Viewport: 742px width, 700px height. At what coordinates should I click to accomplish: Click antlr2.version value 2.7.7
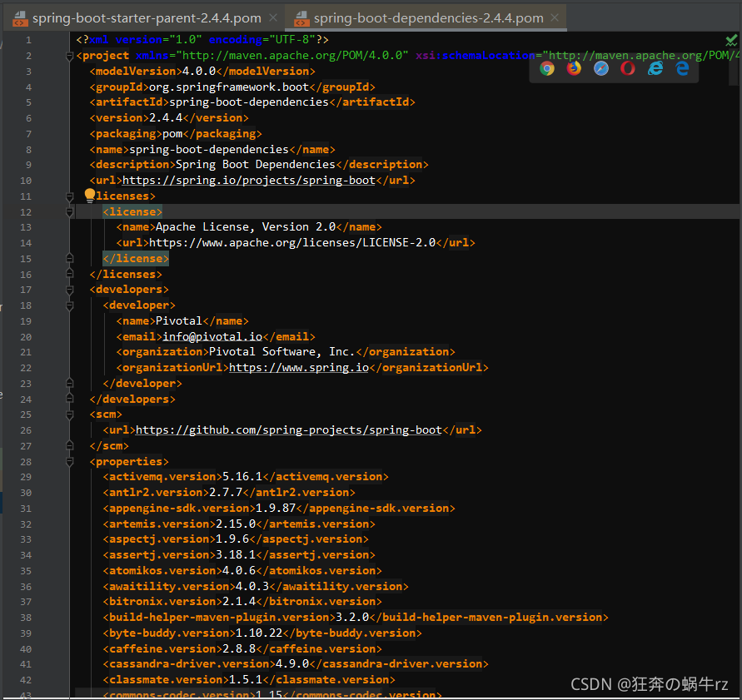[226, 493]
